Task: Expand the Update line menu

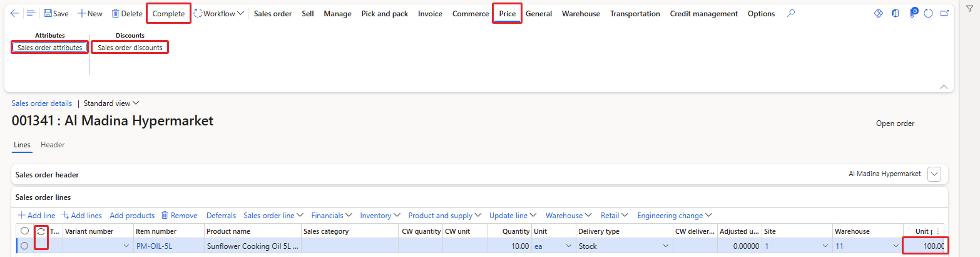Action: click(513, 216)
